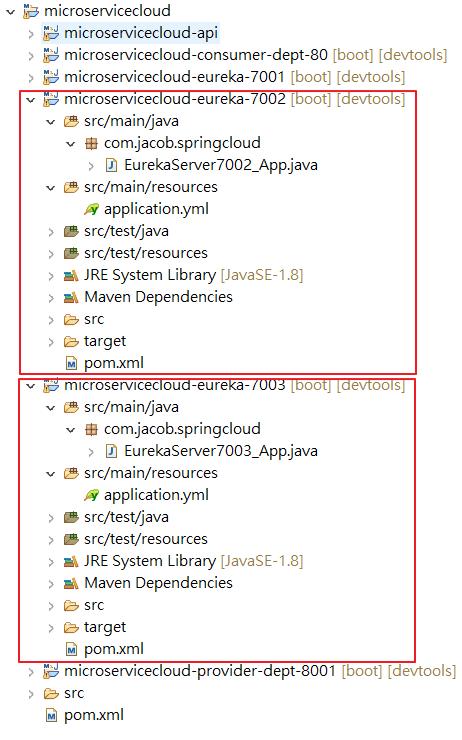Screen dimensions: 462x740
Task: Click the microservicecloud-api Maven project icon
Action: pos(50,33)
